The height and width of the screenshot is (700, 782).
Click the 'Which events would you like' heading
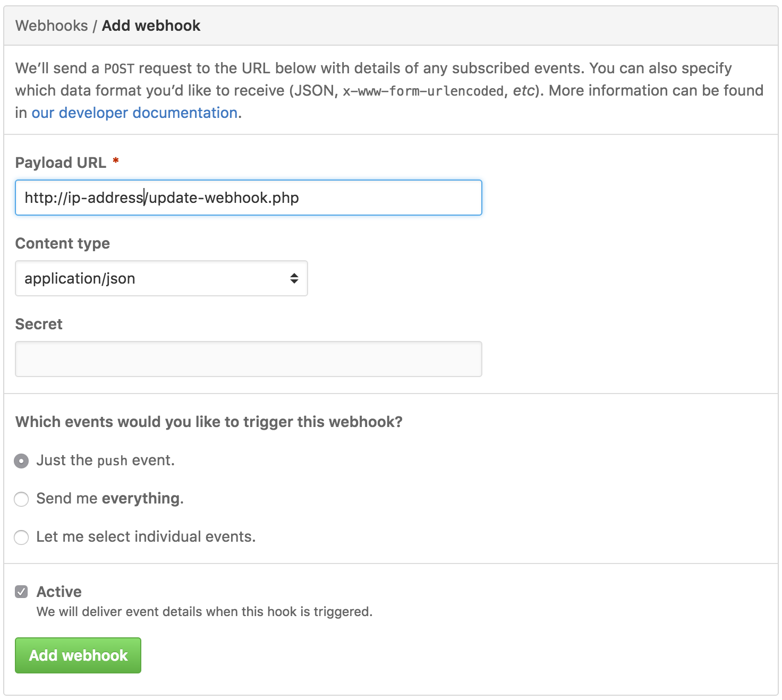pyautogui.click(x=209, y=422)
